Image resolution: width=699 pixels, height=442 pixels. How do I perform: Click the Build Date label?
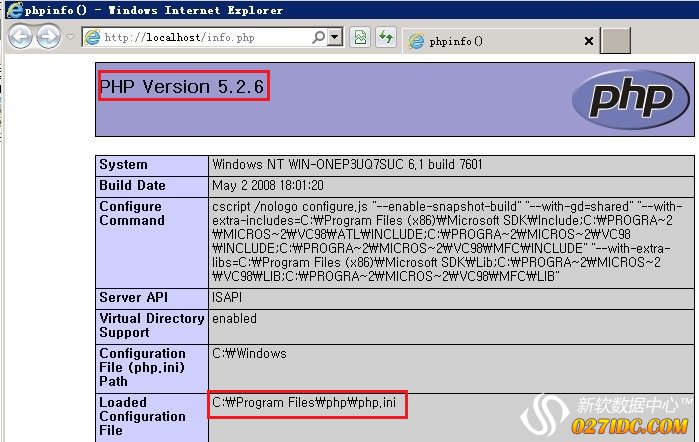click(x=132, y=186)
